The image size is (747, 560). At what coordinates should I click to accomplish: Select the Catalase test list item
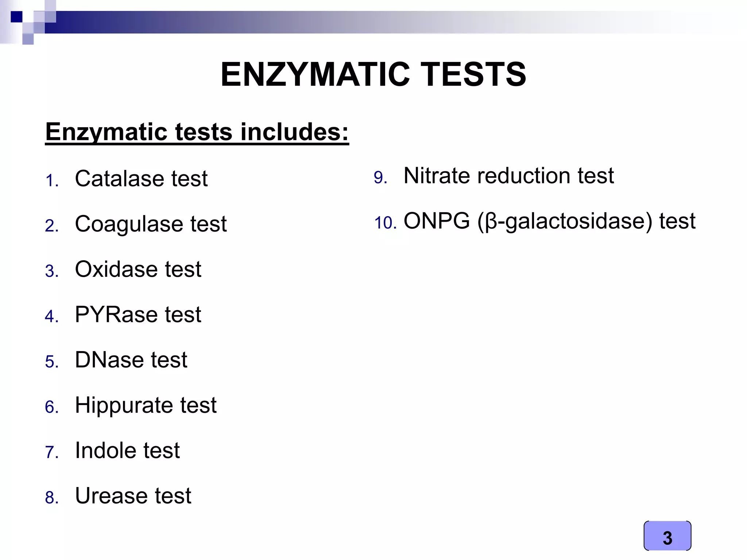coord(141,179)
